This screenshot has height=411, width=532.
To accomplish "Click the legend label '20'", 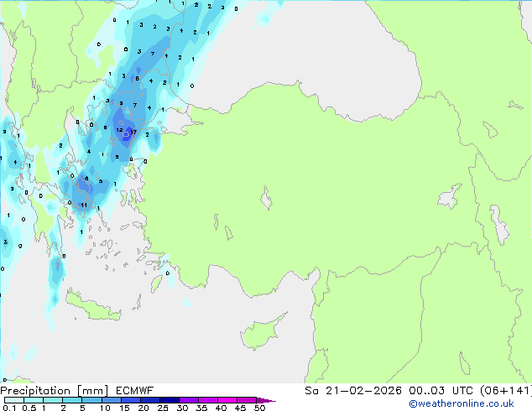I will pyautogui.click(x=143, y=408).
